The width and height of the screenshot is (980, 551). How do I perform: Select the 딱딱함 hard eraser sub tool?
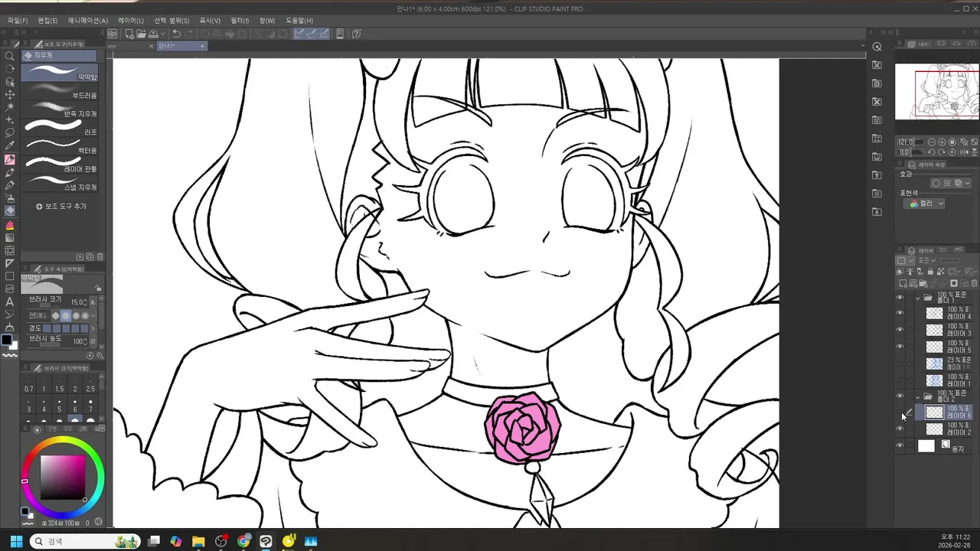click(60, 73)
